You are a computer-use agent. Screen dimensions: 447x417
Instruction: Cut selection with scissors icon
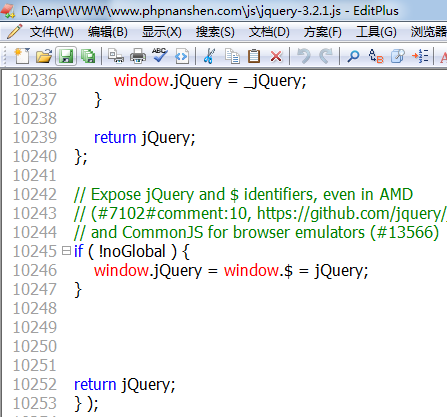click(x=209, y=56)
